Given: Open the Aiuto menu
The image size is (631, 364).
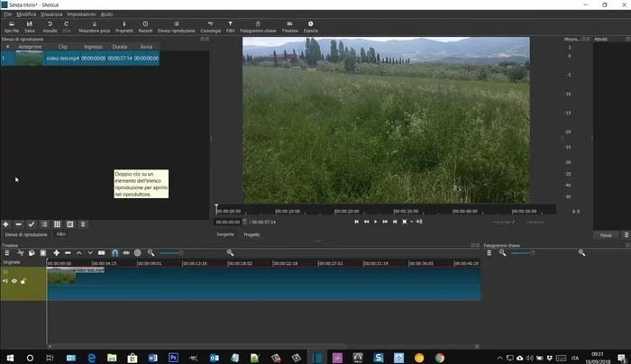Looking at the screenshot, I should [x=106, y=14].
